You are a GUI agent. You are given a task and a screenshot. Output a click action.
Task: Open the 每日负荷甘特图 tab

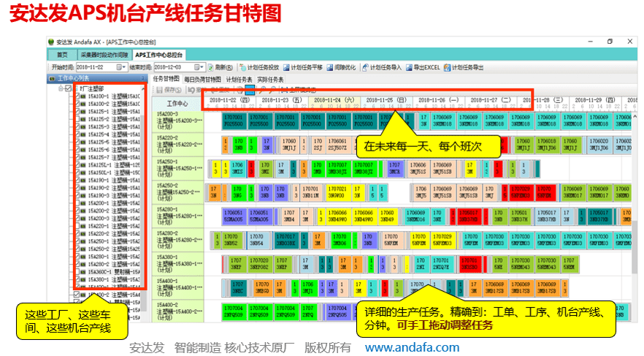(x=202, y=80)
